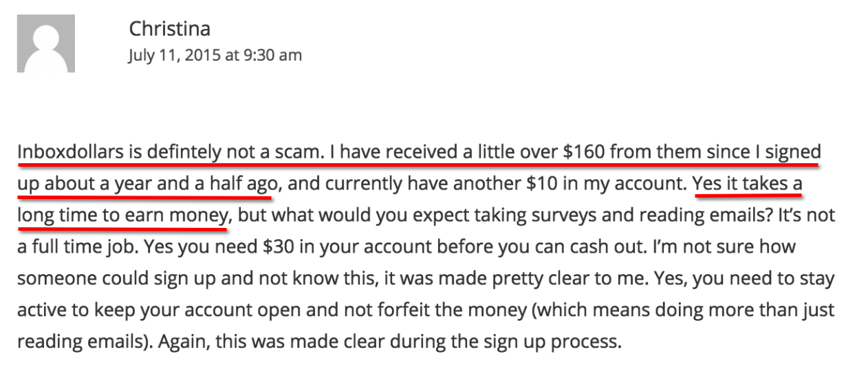The height and width of the screenshot is (365, 868).
Task: Click the underlined phrase "long time to earn money"
Action: (123, 216)
